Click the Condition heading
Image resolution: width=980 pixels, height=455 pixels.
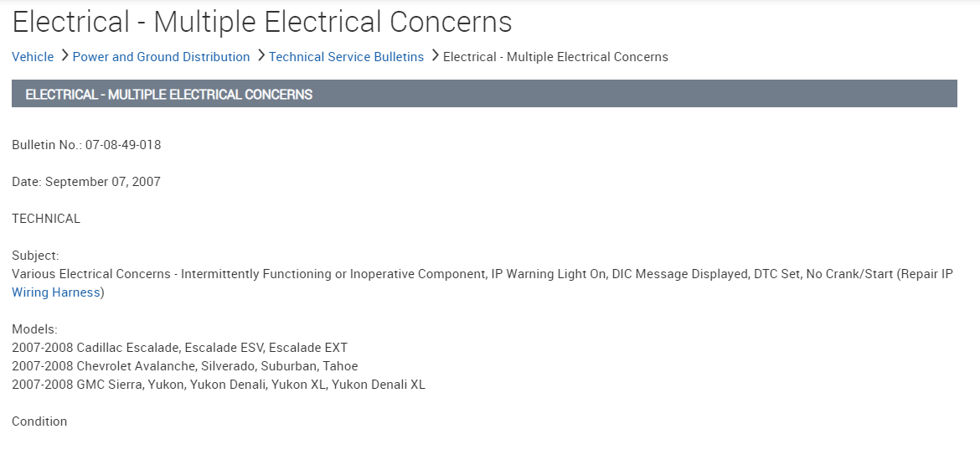(39, 421)
